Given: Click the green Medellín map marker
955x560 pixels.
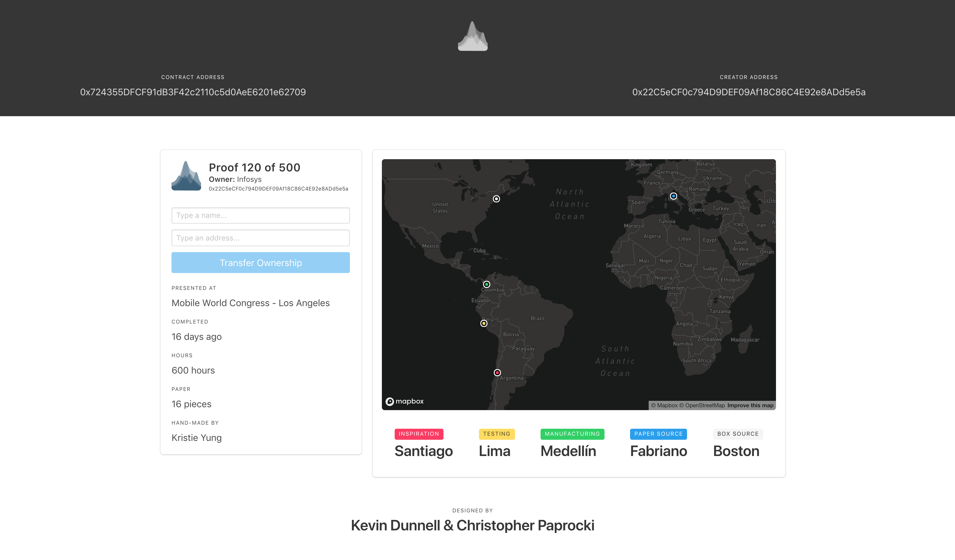Looking at the screenshot, I should tap(487, 284).
